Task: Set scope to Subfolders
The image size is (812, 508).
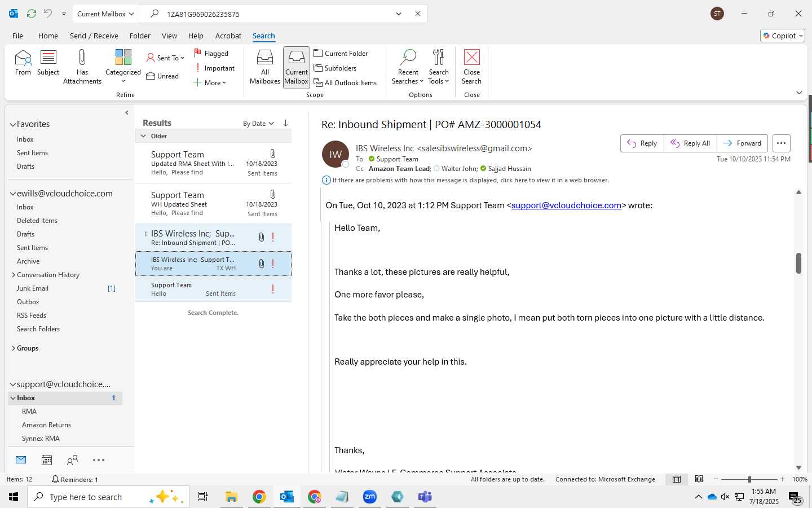Action: pos(335,68)
